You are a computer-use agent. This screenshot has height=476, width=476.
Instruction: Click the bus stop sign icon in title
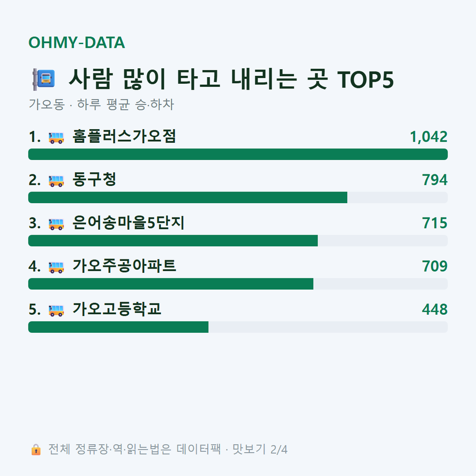(x=44, y=79)
